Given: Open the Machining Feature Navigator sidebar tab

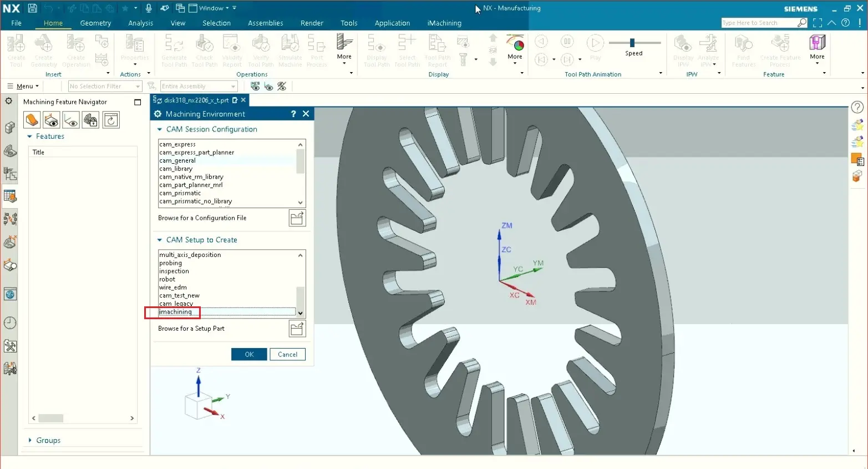Looking at the screenshot, I should point(10,196).
